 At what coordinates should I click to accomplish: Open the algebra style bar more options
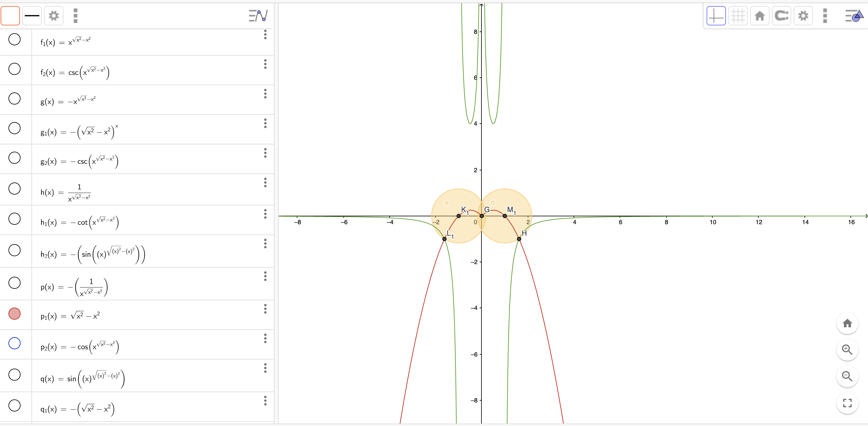point(76,15)
